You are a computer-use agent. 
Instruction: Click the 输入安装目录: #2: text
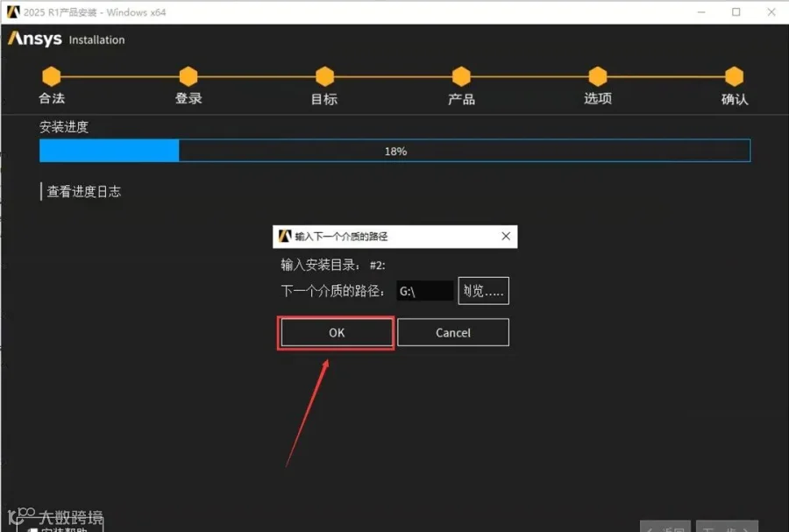point(333,265)
